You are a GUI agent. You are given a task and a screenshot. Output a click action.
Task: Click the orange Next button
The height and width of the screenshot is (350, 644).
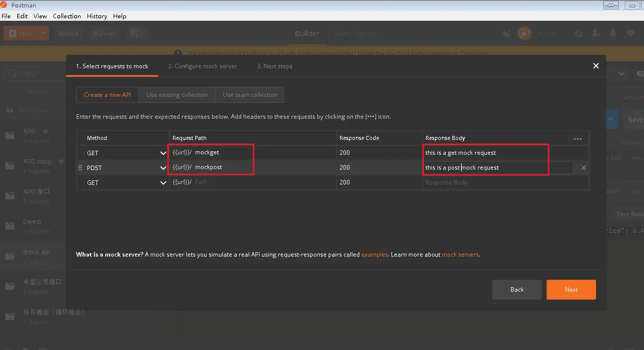pyautogui.click(x=571, y=290)
